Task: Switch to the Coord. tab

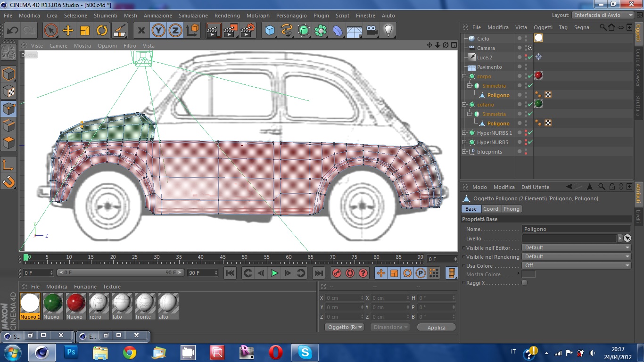Action: coord(491,209)
